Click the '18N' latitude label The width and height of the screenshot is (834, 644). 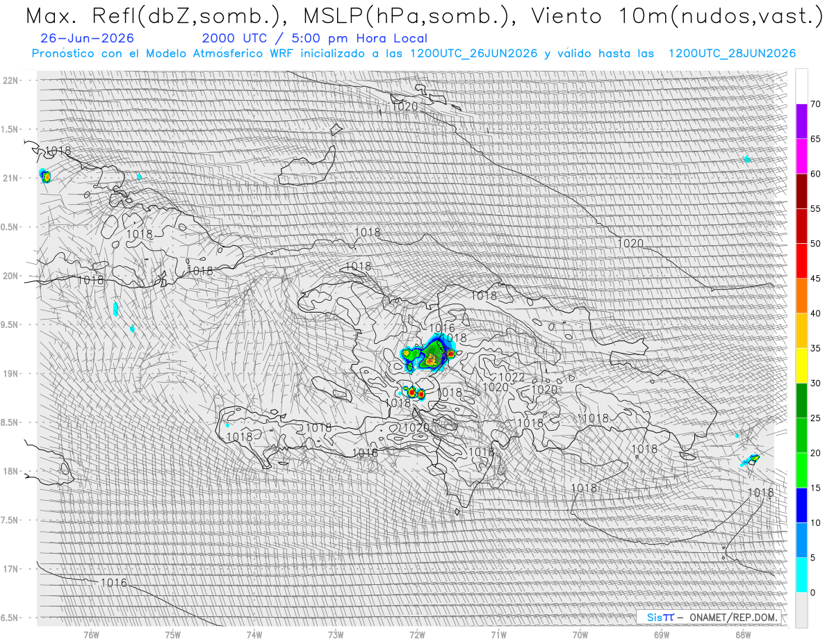click(x=10, y=471)
